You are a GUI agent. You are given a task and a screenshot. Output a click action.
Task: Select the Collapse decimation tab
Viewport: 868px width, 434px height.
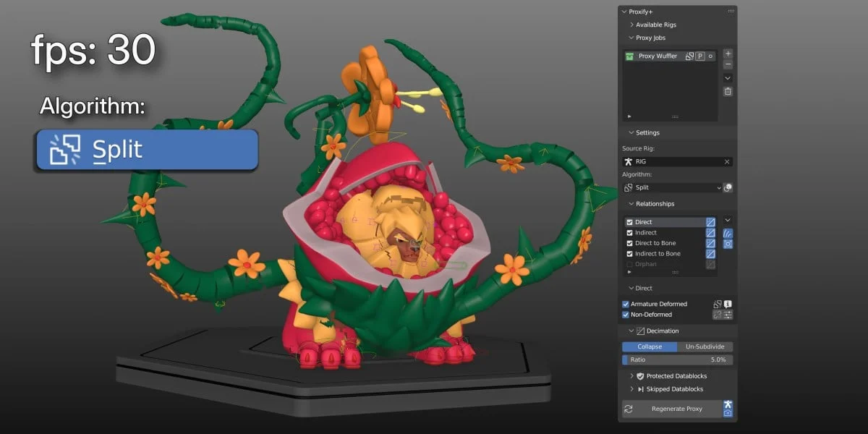[x=649, y=346]
